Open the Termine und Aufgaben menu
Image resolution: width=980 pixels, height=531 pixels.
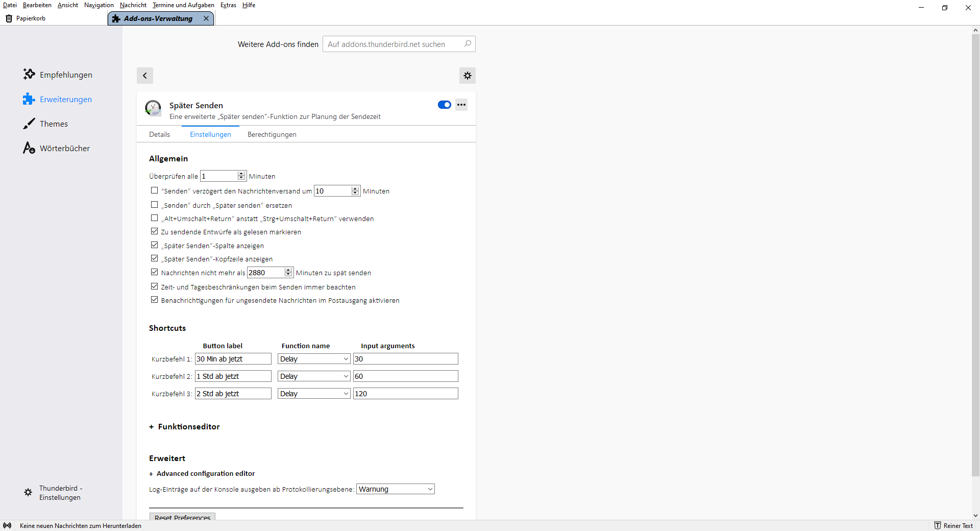tap(183, 5)
